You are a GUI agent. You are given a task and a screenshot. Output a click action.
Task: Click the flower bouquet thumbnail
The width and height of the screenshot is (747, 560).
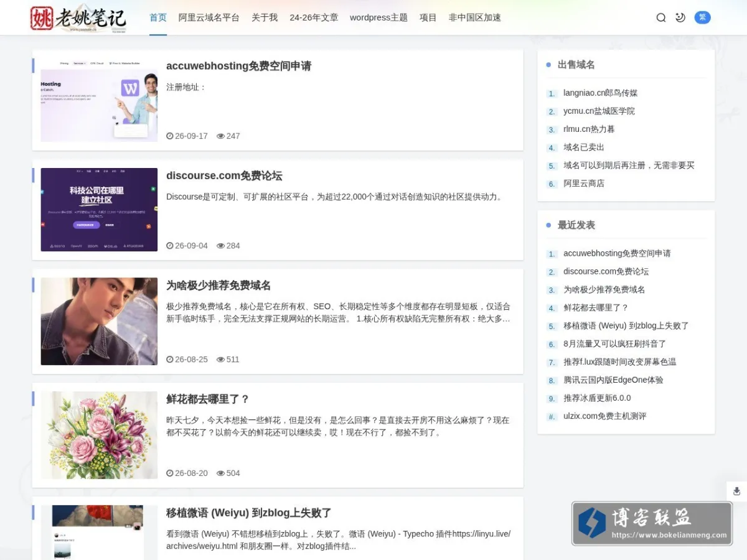pyautogui.click(x=99, y=435)
